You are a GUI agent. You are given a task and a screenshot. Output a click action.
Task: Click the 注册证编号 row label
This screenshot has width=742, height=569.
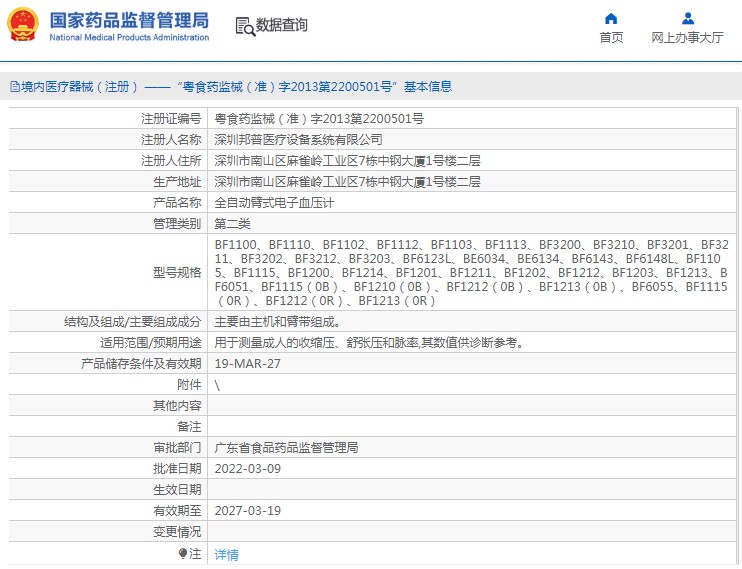tap(171, 118)
